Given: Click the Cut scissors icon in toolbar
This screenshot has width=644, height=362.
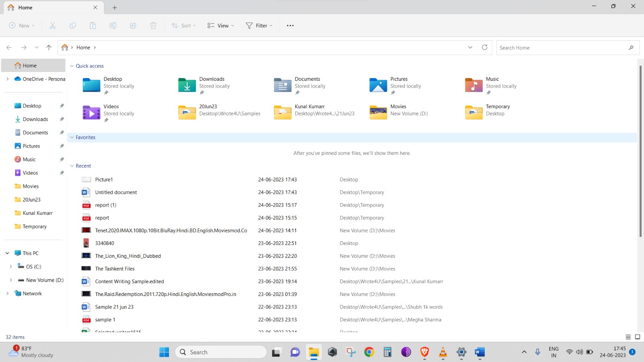Looking at the screenshot, I should 52,25.
